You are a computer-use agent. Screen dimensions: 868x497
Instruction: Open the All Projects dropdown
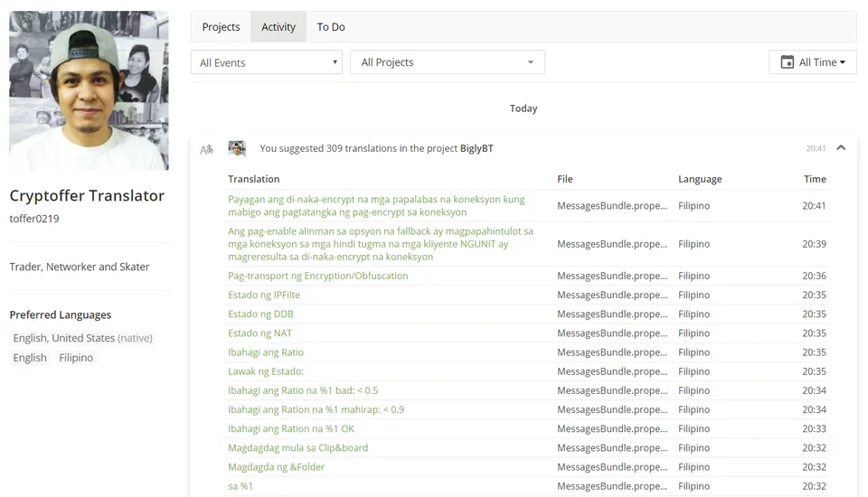pos(448,62)
